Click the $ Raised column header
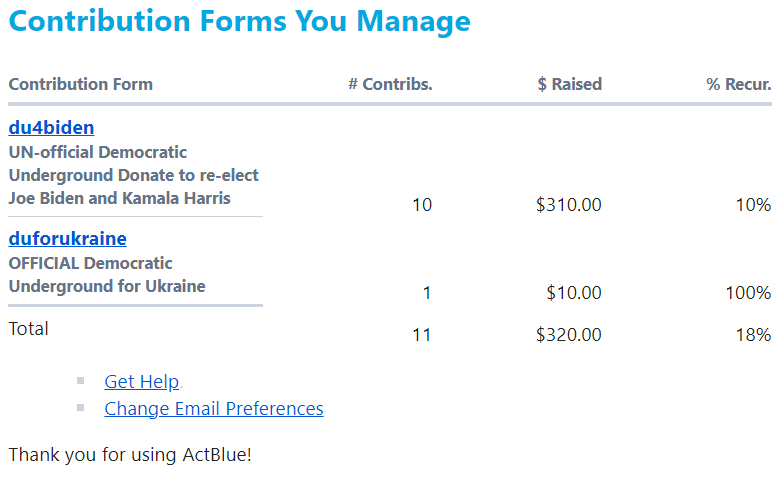This screenshot has height=477, width=774. [569, 84]
